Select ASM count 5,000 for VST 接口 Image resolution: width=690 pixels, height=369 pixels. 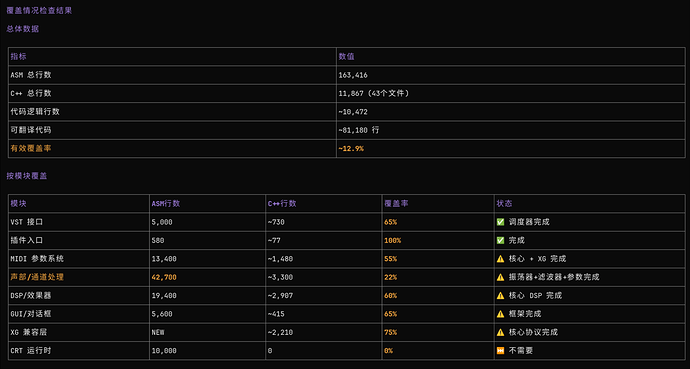pos(162,223)
